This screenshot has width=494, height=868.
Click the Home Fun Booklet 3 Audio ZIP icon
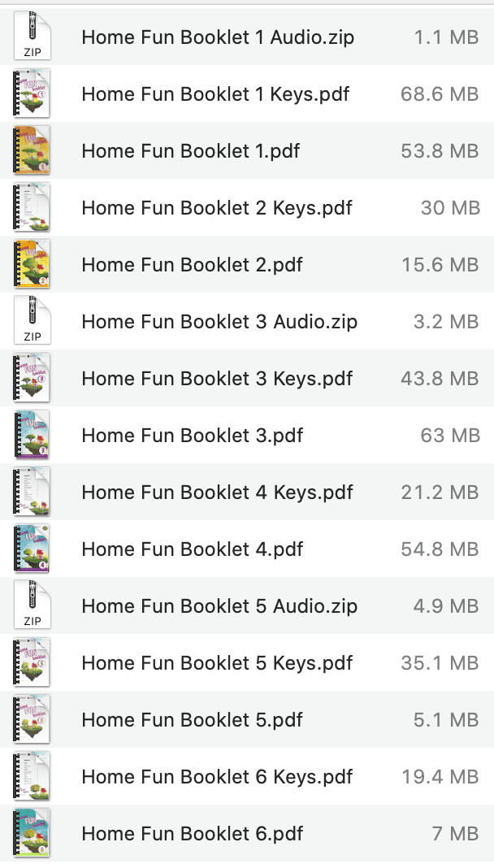(32, 321)
